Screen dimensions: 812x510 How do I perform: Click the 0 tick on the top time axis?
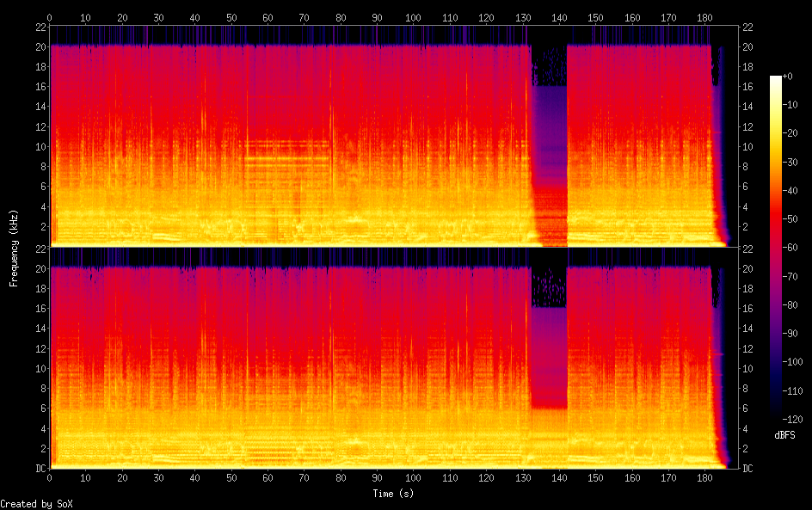pyautogui.click(x=50, y=16)
